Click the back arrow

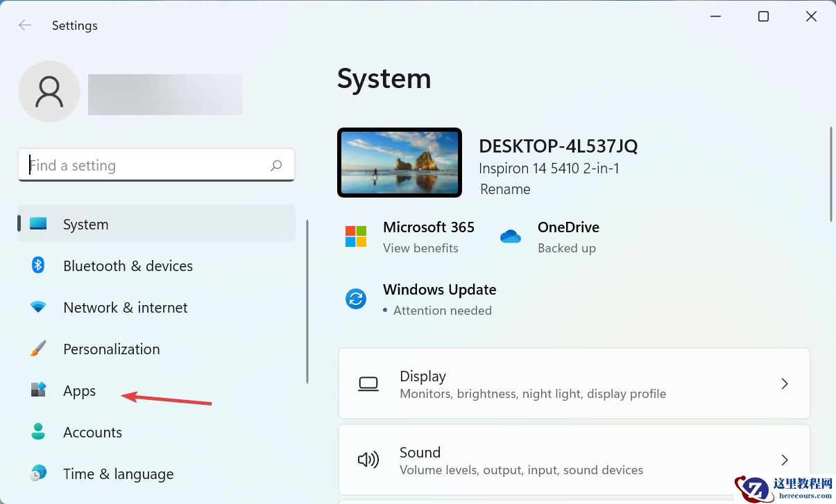24,25
